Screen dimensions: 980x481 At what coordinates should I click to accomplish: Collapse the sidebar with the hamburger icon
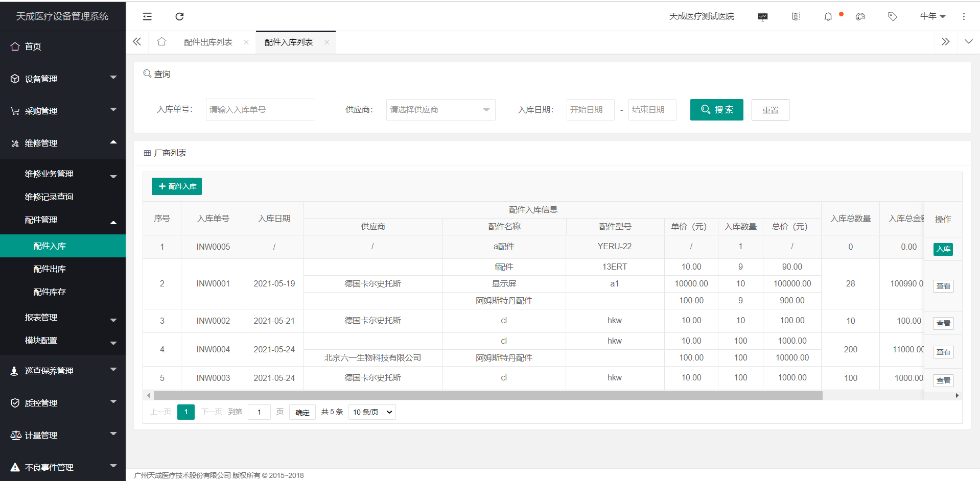[x=147, y=16]
